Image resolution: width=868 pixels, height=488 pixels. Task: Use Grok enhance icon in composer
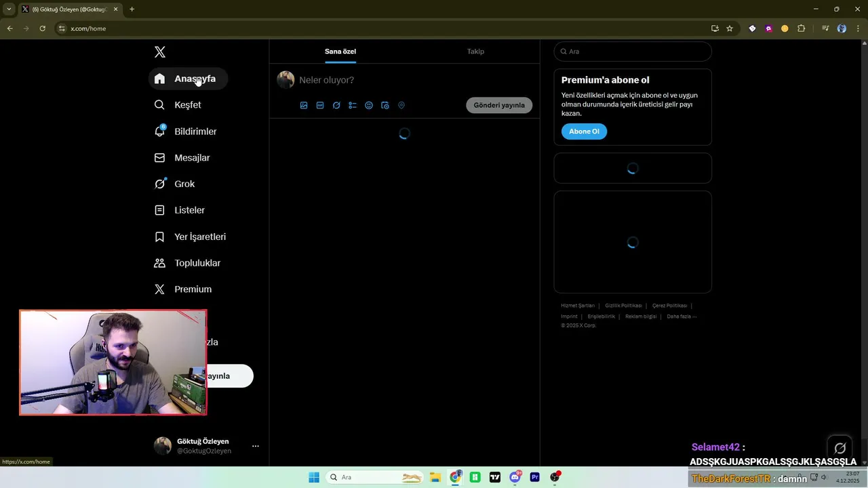pyautogui.click(x=336, y=105)
